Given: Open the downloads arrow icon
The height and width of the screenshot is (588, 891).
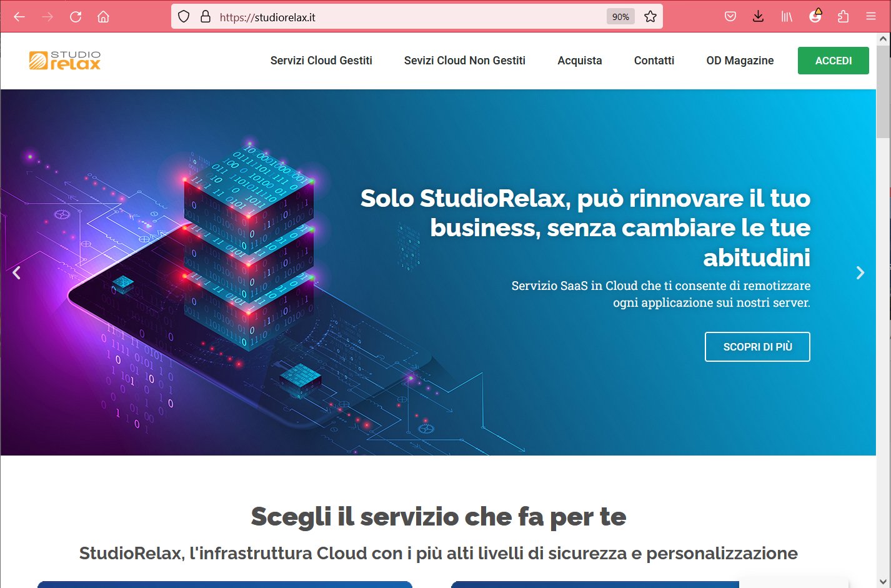Looking at the screenshot, I should [x=759, y=17].
